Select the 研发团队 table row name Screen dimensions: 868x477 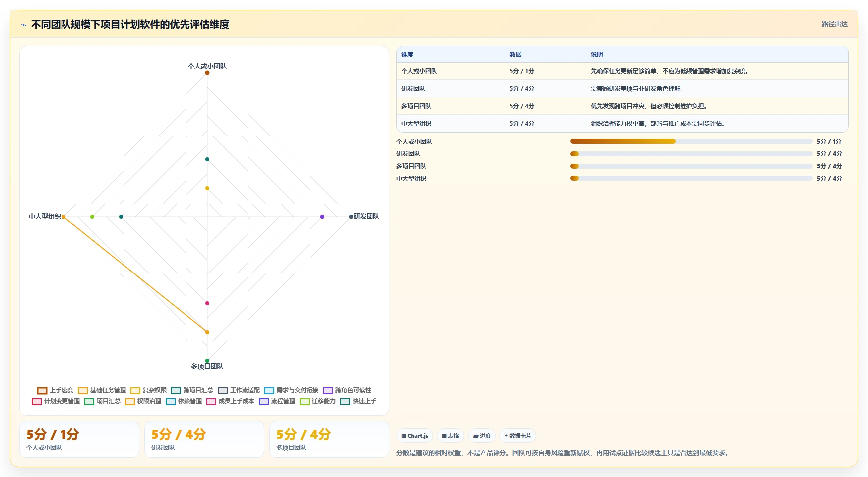[413, 89]
